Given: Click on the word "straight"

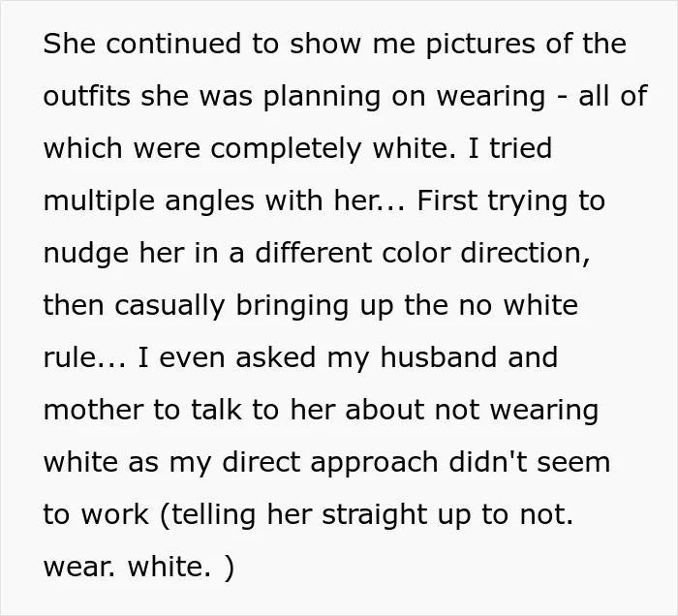Looking at the screenshot, I should (375, 516).
